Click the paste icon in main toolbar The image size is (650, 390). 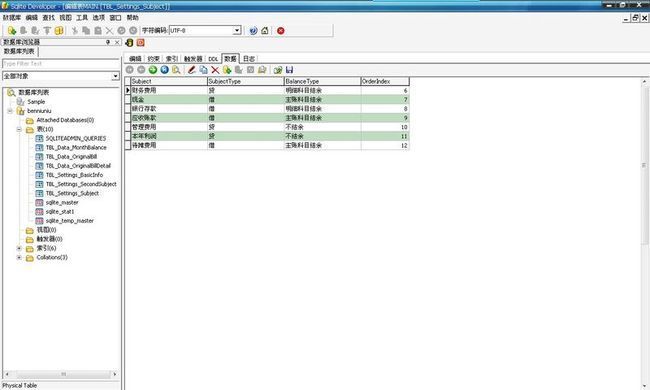[x=98, y=31]
